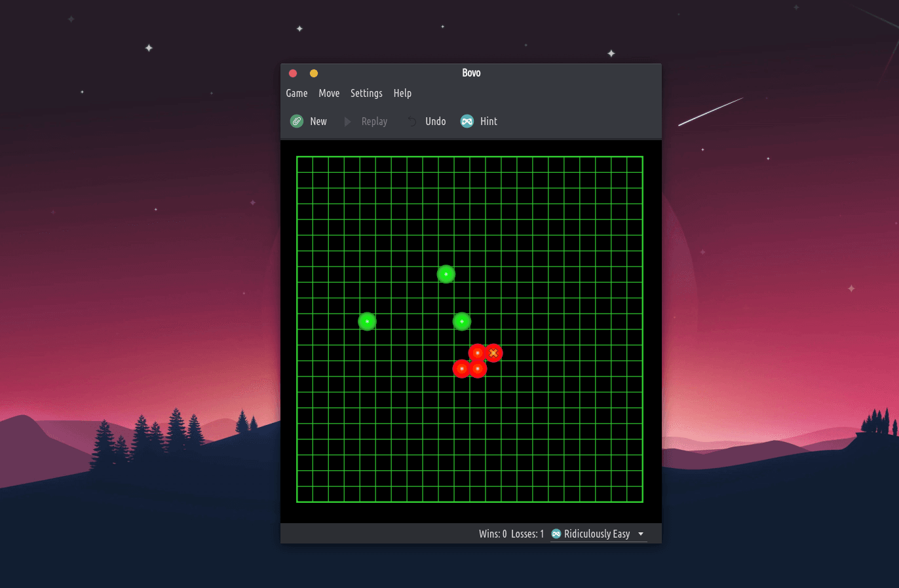Open the Ridiculously Easy difficulty selector
The height and width of the screenshot is (588, 899).
597,534
